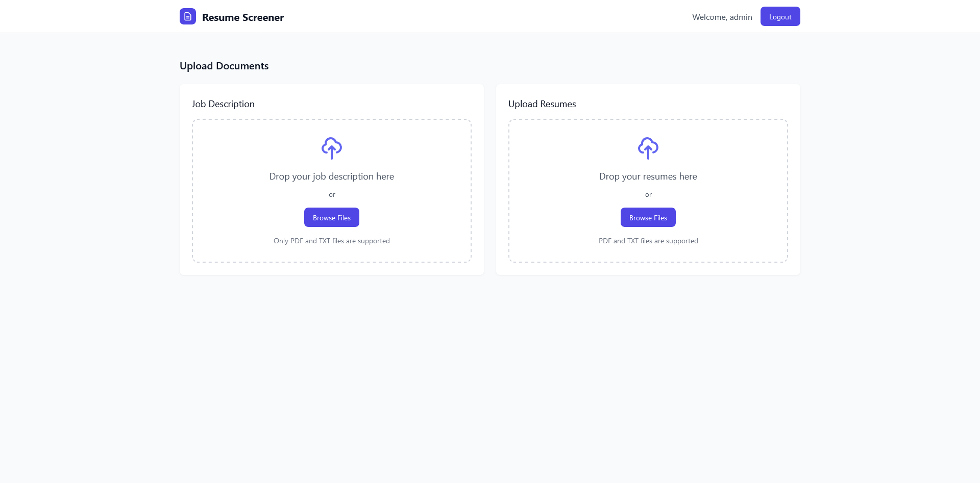Select the Browse Files button in Upload Resumes card
Image resolution: width=980 pixels, height=483 pixels.
pos(648,217)
